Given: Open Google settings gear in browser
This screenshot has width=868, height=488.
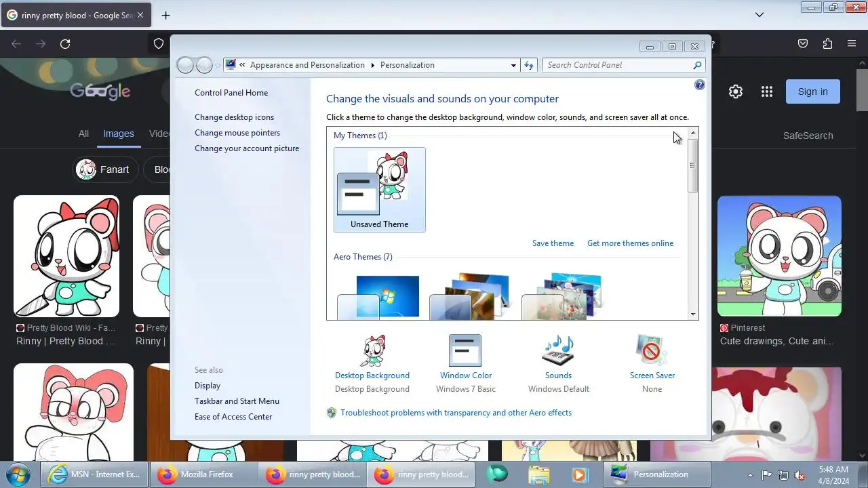Looking at the screenshot, I should pyautogui.click(x=736, y=91).
